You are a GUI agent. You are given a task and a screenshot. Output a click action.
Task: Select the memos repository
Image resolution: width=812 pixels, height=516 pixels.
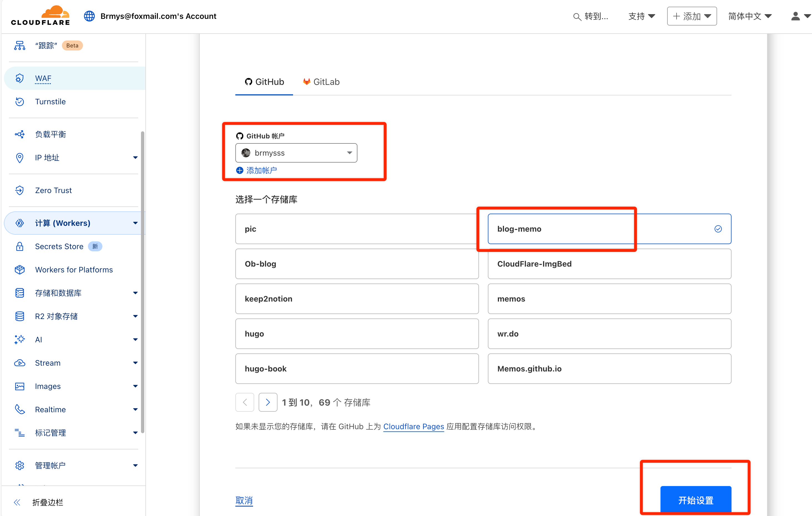pos(609,299)
